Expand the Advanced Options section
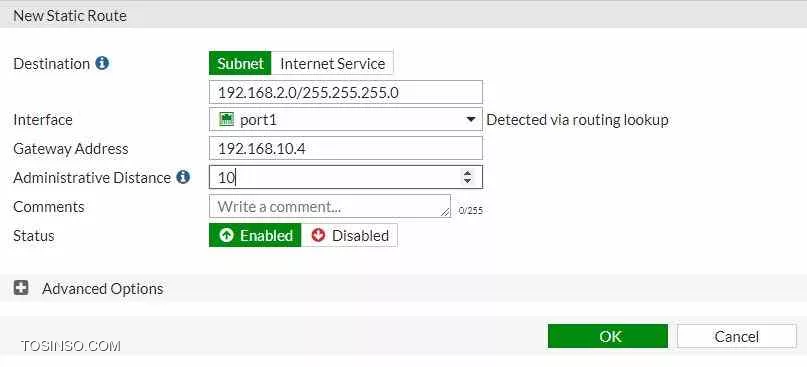807x367 pixels. 102,288
